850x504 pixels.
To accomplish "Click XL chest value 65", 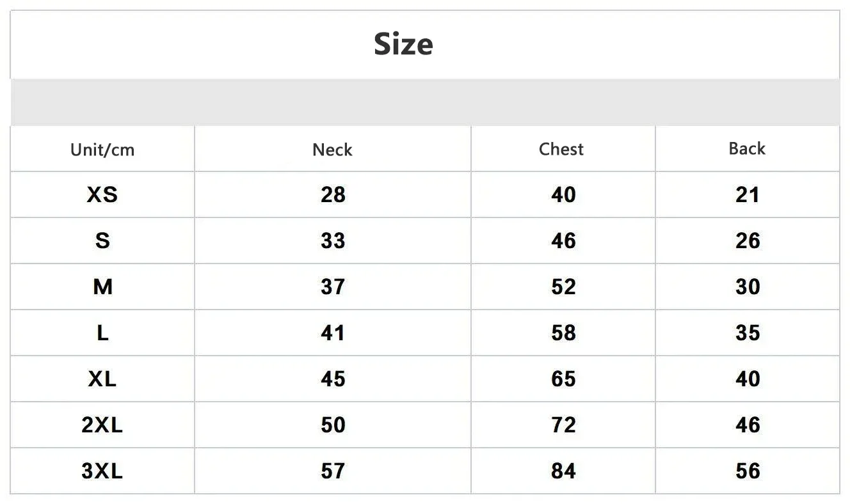I will pos(563,379).
